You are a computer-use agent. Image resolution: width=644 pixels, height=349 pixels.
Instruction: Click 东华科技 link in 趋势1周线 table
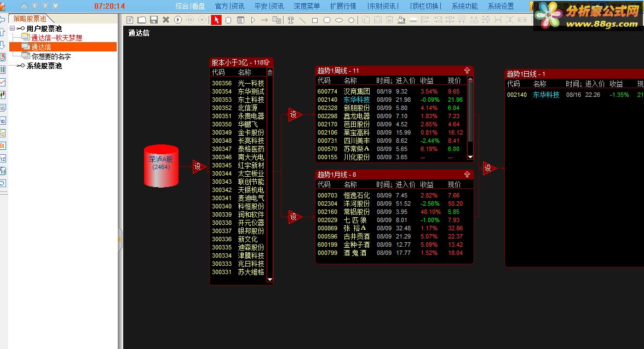coord(357,100)
